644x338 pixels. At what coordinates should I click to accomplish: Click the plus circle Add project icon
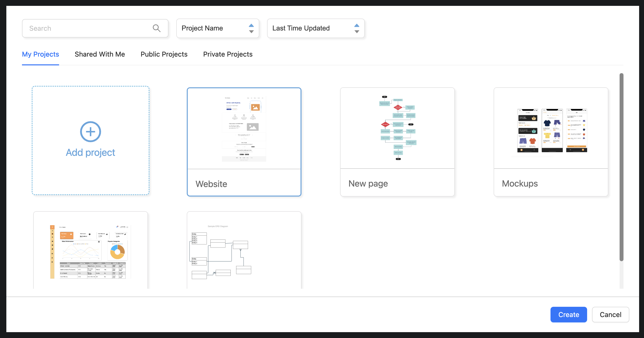point(91,132)
